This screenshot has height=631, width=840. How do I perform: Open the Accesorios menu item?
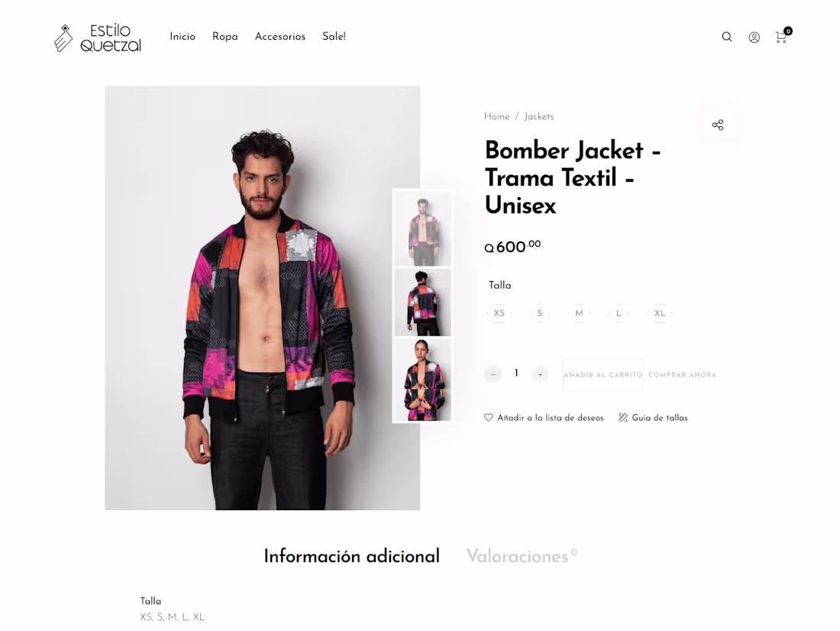[280, 37]
